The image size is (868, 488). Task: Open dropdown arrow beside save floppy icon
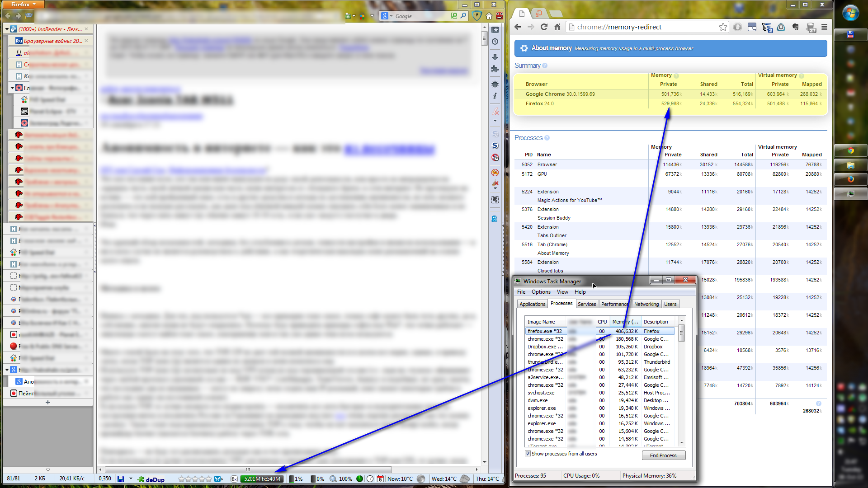tap(131, 479)
